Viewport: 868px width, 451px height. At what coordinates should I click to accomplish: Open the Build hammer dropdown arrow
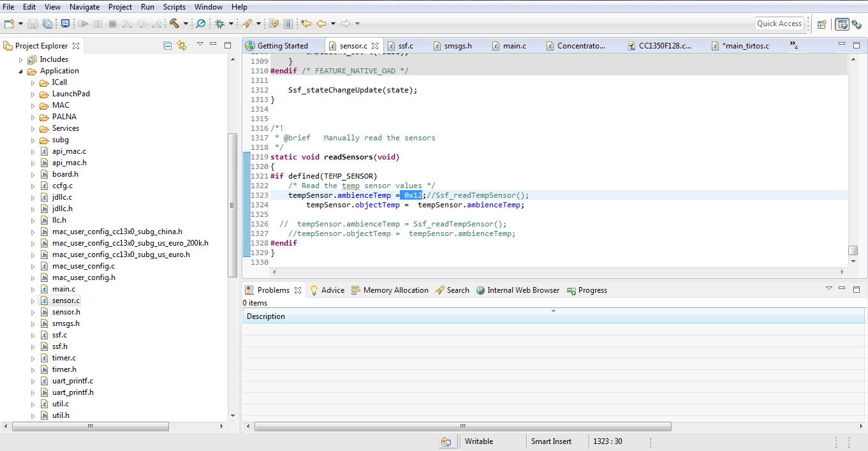[186, 24]
